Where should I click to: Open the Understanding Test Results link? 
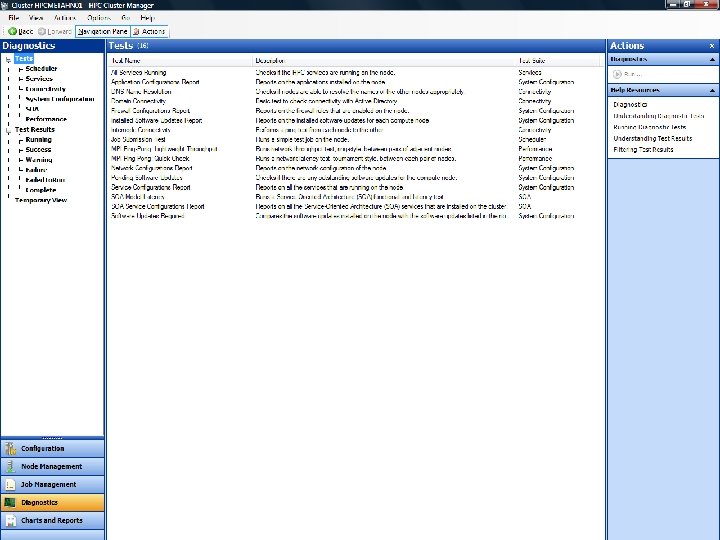652,138
